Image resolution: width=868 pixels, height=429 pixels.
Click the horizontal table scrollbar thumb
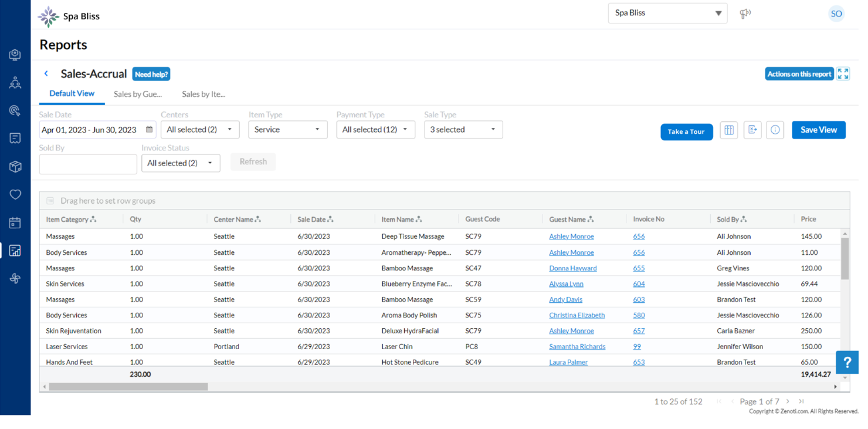[x=128, y=387]
